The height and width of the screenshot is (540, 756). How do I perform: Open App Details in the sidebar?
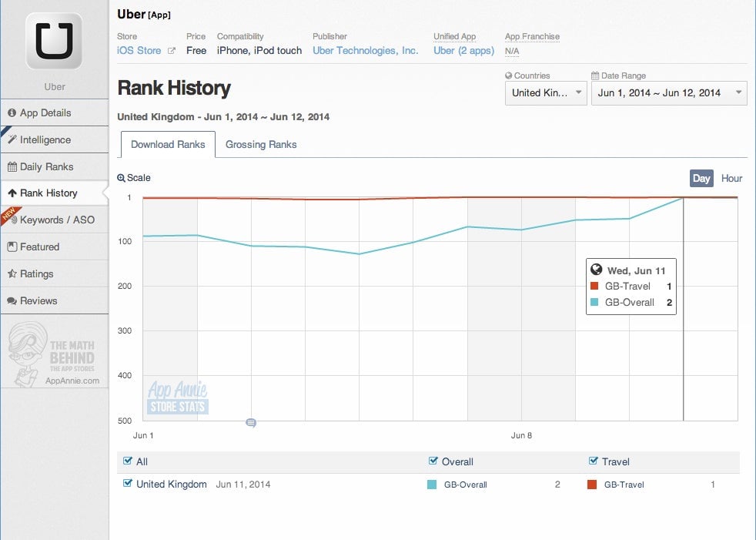tap(55, 113)
